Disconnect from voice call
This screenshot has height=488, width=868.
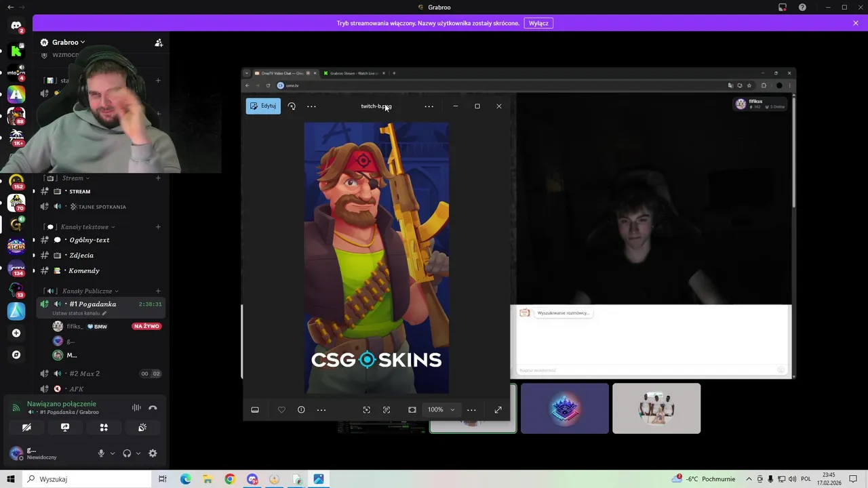153,408
